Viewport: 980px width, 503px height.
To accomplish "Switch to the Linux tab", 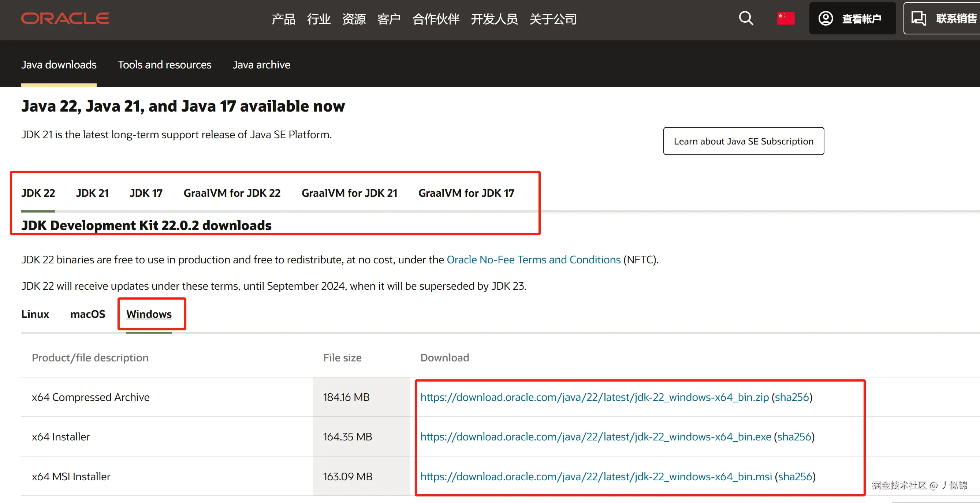I will [35, 314].
